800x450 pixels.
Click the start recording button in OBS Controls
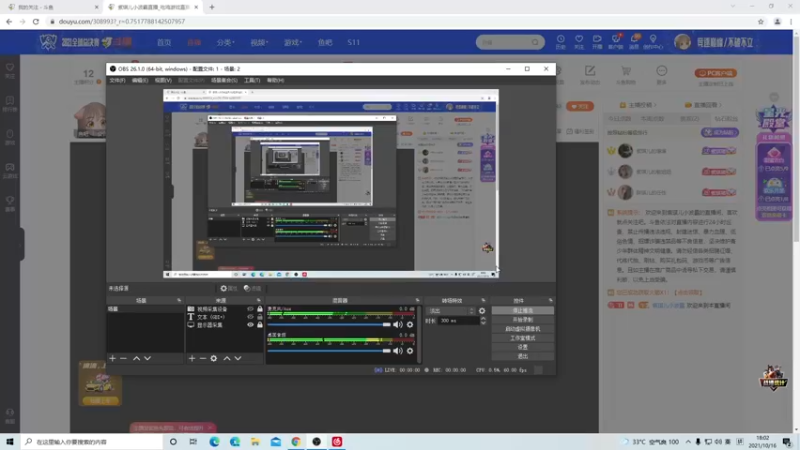(x=522, y=319)
